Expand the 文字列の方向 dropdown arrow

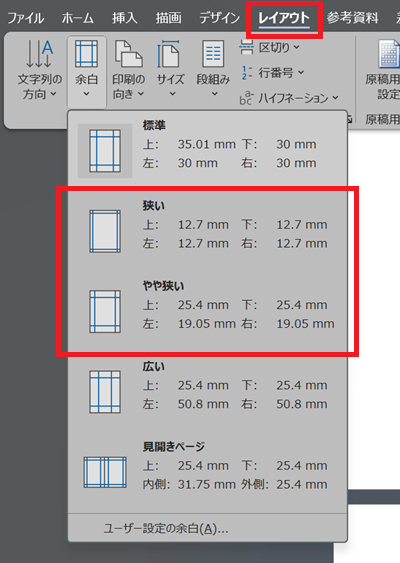click(x=53, y=94)
